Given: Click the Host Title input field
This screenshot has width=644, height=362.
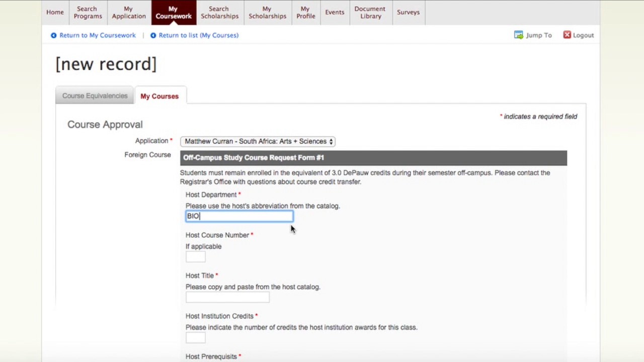Looking at the screenshot, I should (227, 297).
